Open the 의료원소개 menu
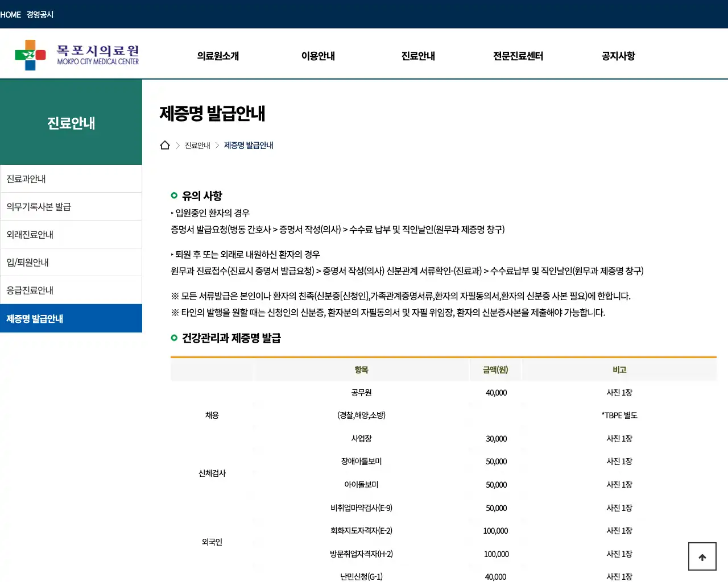 coord(218,56)
